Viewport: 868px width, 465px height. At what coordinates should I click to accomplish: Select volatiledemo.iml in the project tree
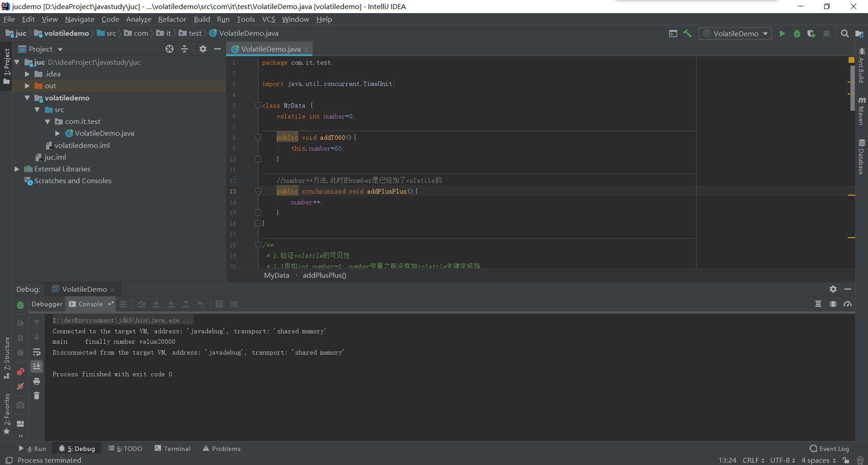coord(82,145)
